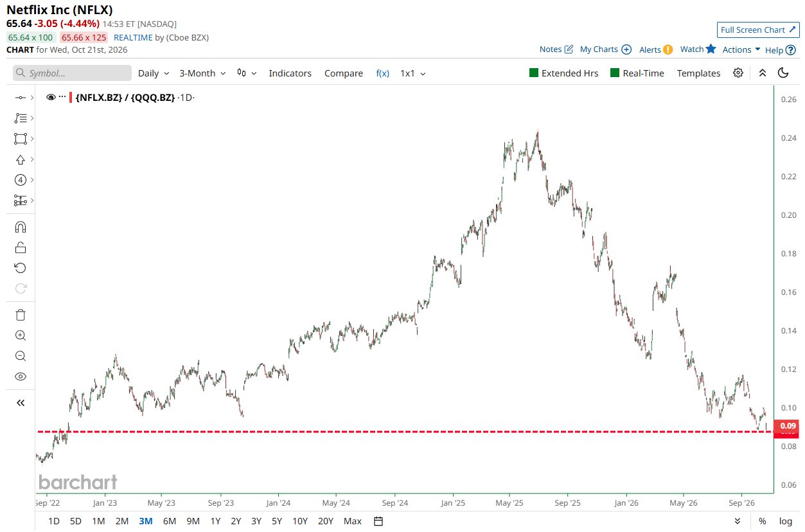This screenshot has height=532, width=805.
Task: Click the {NFLX.BZ} / {QQQ.BZ} series label
Action: click(125, 98)
